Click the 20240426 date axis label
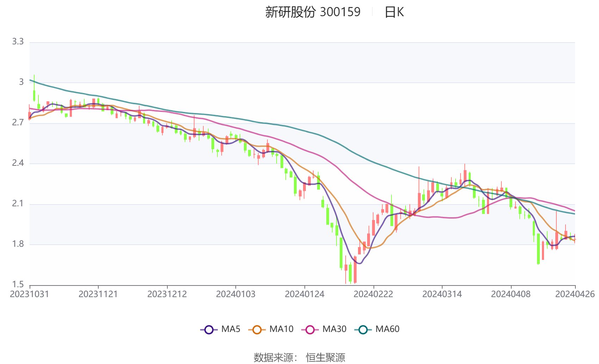 575,294
